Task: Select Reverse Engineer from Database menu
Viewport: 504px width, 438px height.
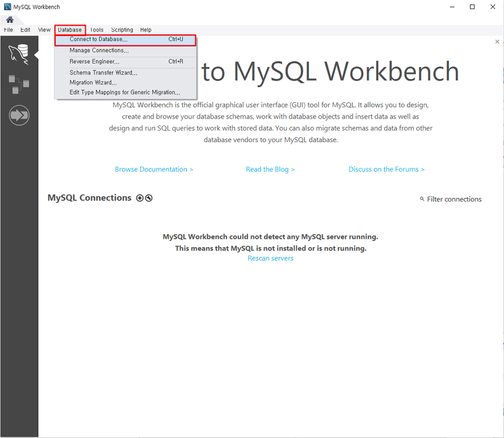Action: coord(125,62)
